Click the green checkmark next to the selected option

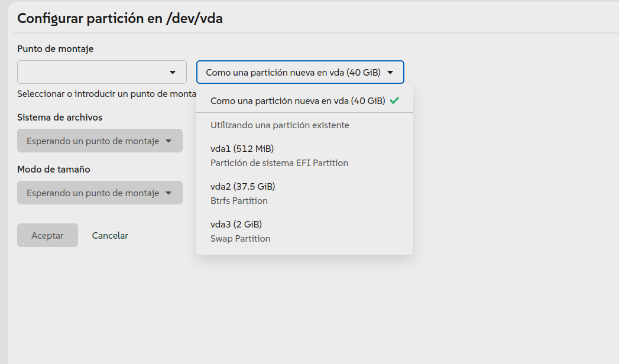point(394,100)
